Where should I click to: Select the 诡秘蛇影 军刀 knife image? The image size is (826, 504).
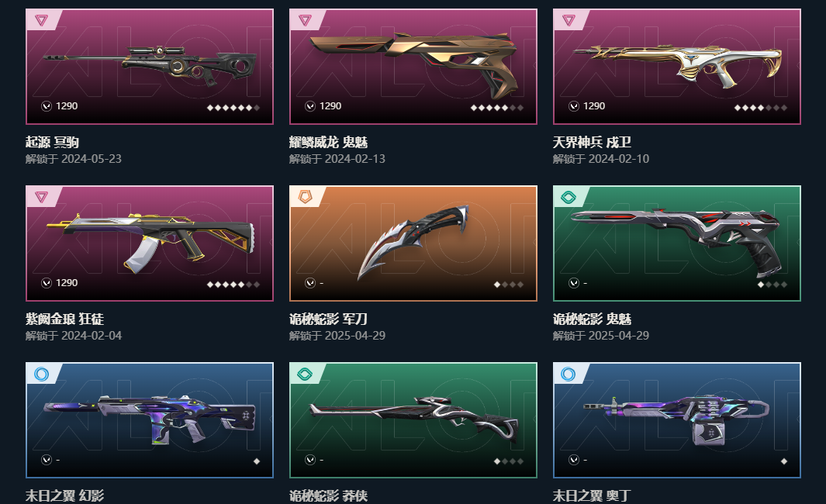pyautogui.click(x=413, y=240)
